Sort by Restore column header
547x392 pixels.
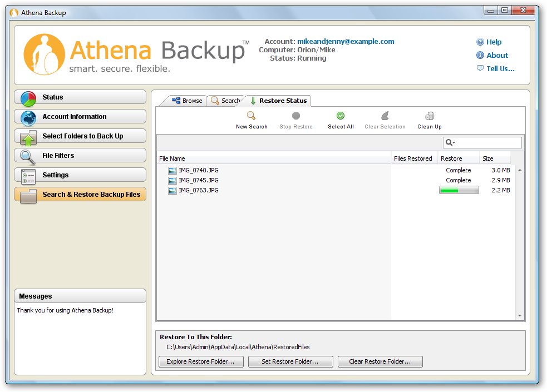click(459, 158)
